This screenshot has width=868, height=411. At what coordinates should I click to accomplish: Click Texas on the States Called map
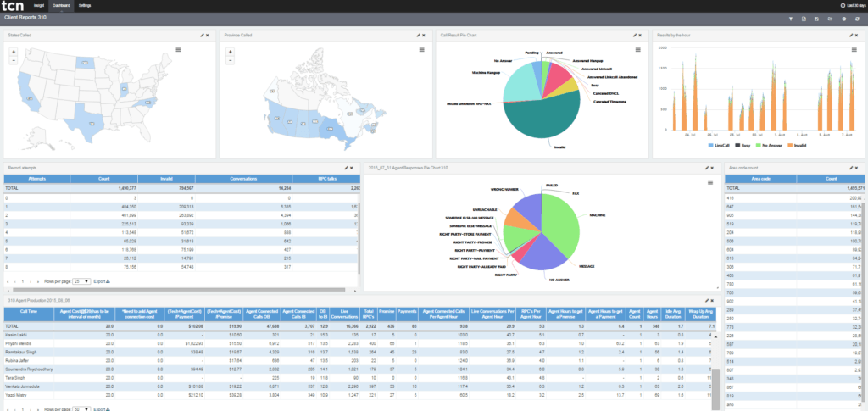coord(88,124)
